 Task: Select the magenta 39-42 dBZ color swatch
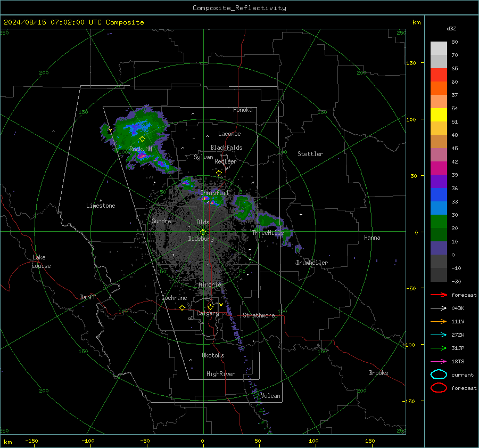click(x=439, y=168)
